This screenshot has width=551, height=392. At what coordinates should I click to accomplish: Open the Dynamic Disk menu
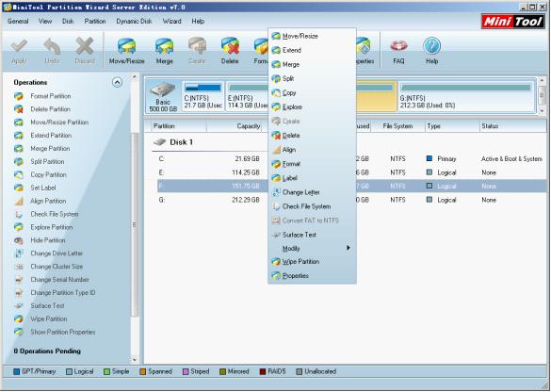(x=134, y=21)
